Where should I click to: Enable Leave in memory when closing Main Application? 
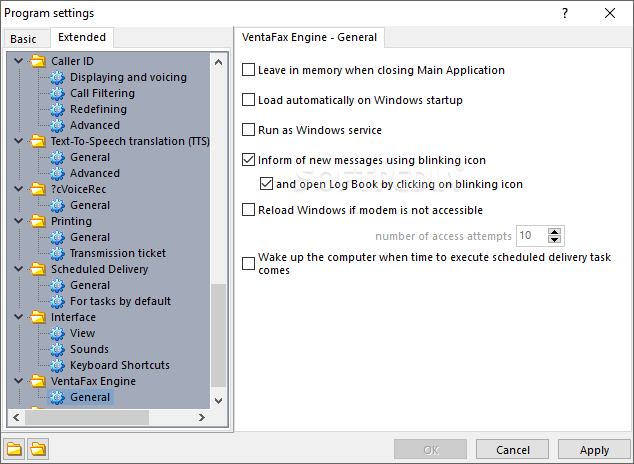click(x=248, y=70)
